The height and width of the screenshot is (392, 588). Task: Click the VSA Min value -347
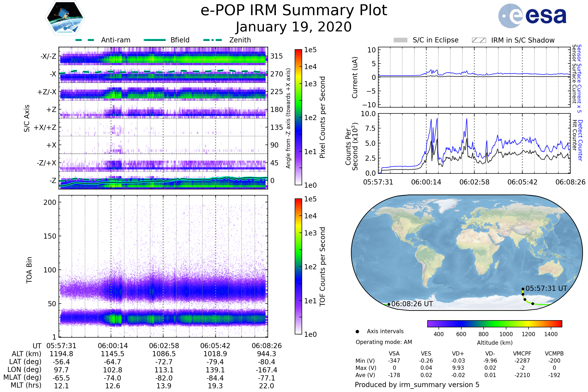(x=394, y=361)
